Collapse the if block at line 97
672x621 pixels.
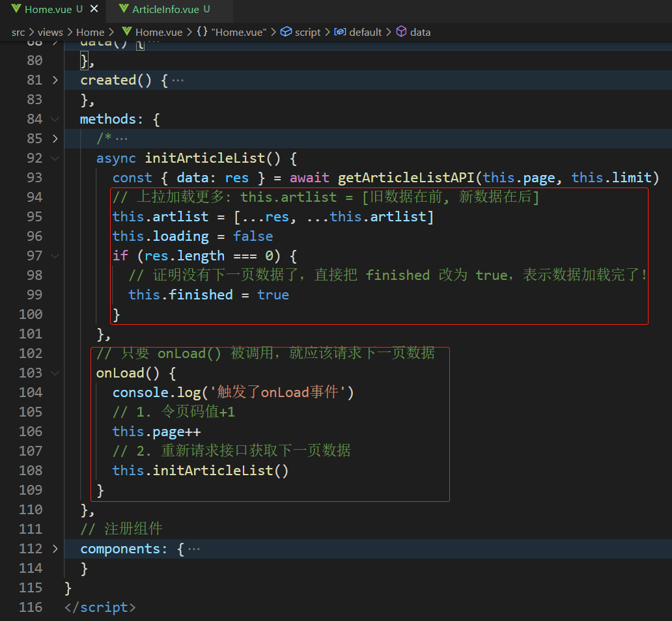(x=55, y=256)
